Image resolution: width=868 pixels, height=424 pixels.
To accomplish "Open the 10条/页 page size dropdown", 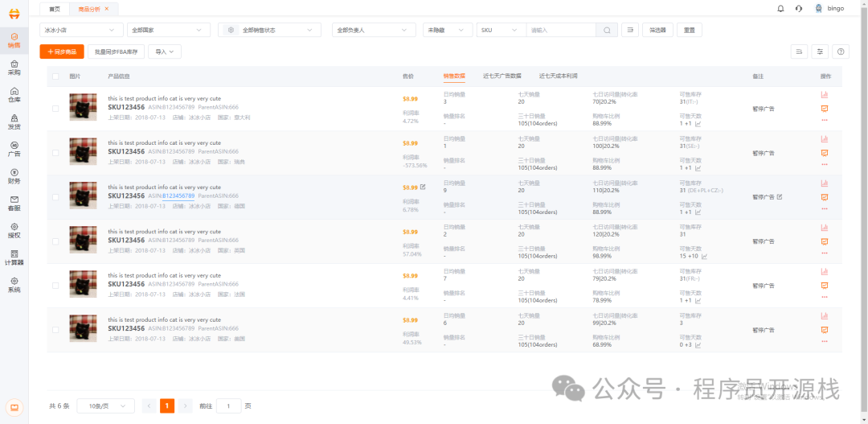I will tap(106, 405).
